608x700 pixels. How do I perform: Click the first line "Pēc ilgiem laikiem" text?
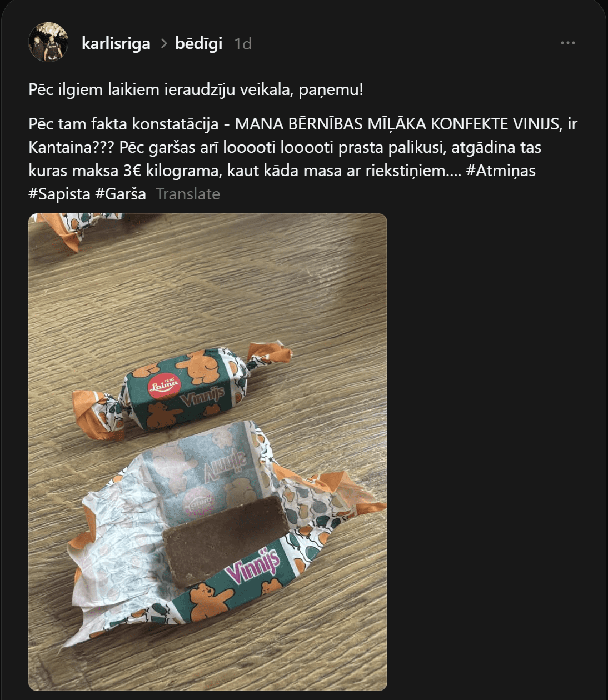tap(94, 89)
